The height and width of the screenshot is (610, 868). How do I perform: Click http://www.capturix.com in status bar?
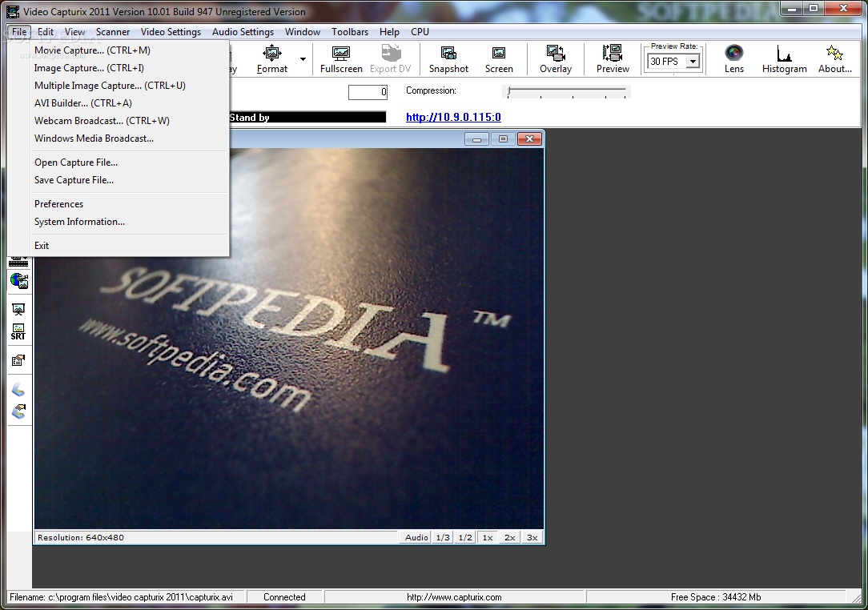[454, 597]
